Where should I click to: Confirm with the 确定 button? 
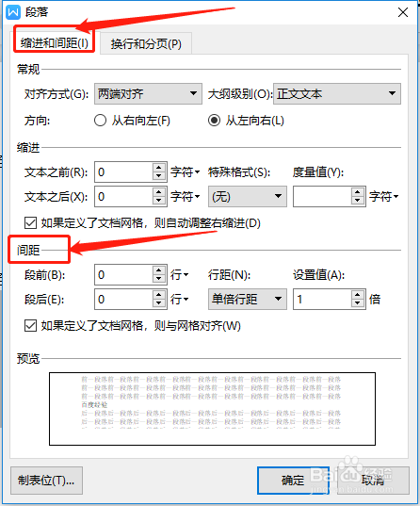pyautogui.click(x=293, y=481)
